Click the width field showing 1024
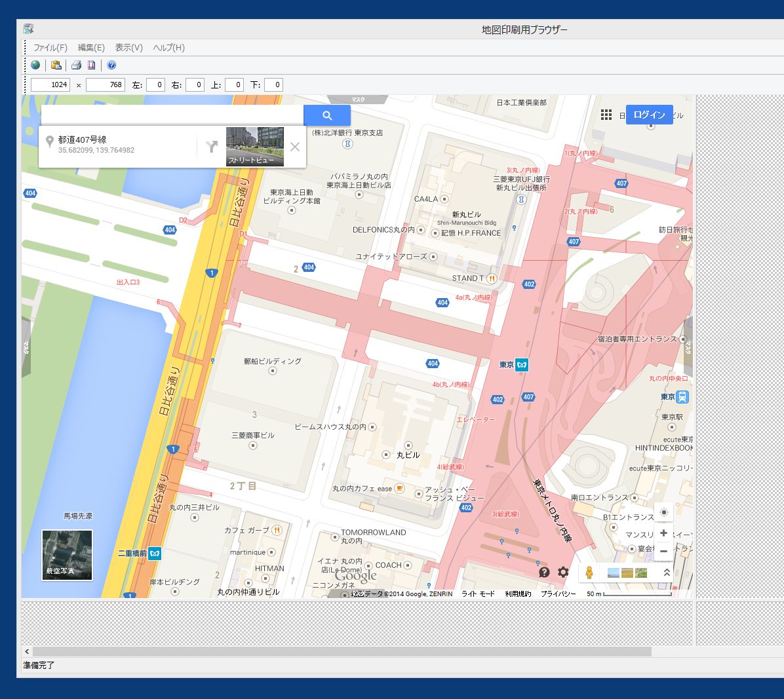The height and width of the screenshot is (699, 784). pyautogui.click(x=50, y=85)
